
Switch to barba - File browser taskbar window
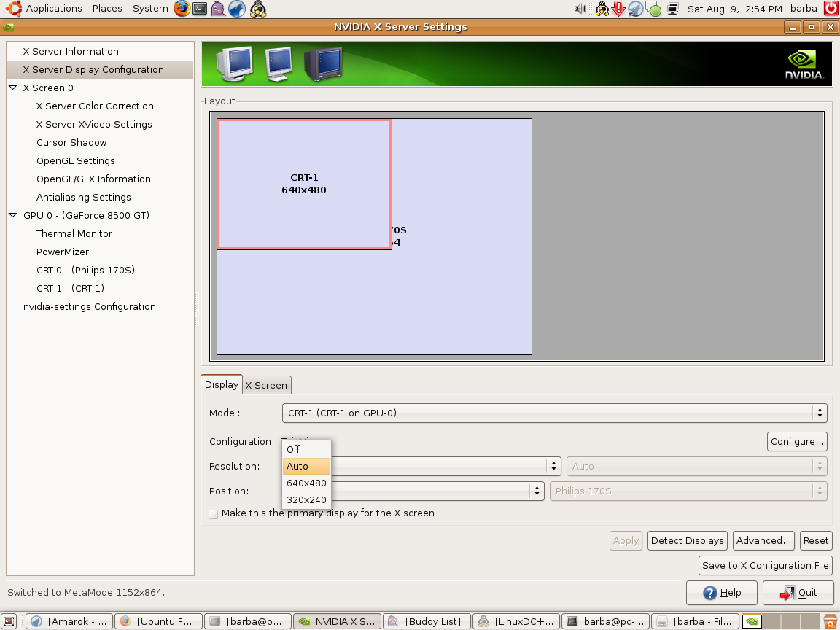[x=695, y=621]
